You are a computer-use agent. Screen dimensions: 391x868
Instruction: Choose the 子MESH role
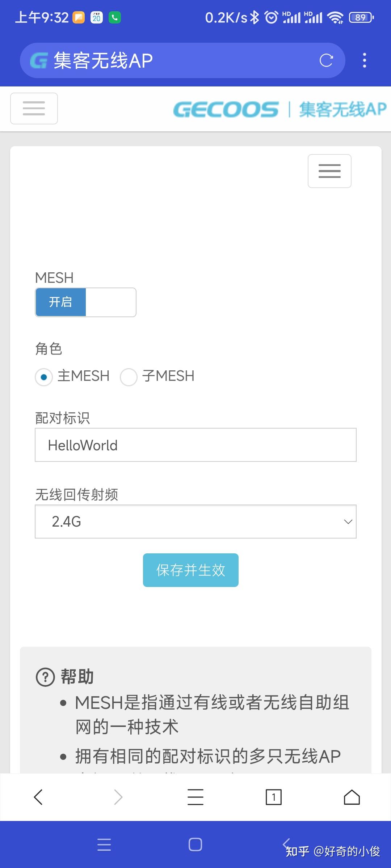(x=129, y=376)
